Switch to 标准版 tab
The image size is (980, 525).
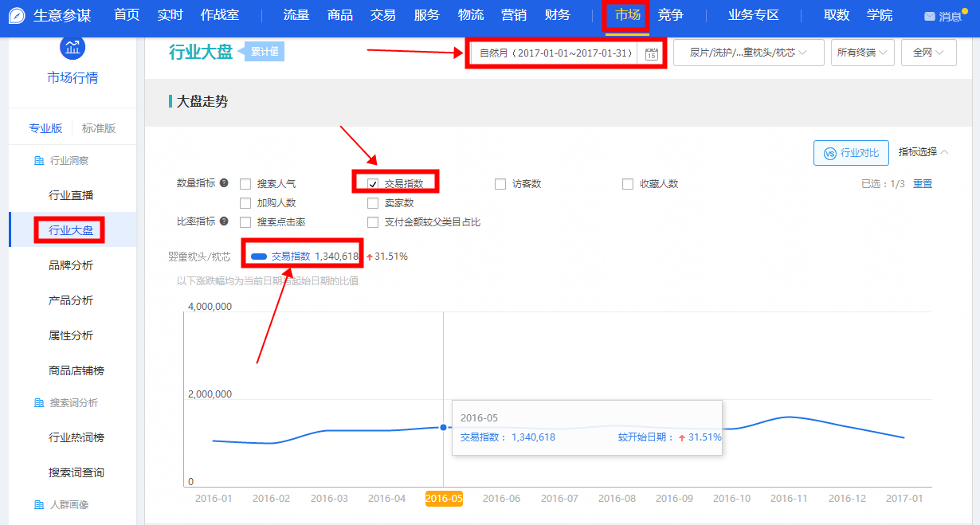(99, 128)
